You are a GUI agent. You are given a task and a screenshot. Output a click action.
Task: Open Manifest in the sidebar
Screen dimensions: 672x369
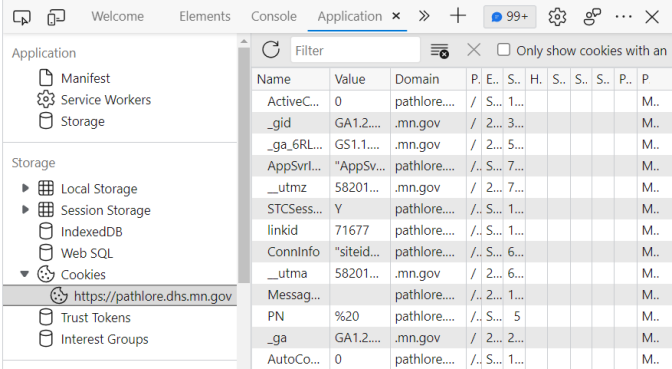pos(85,78)
